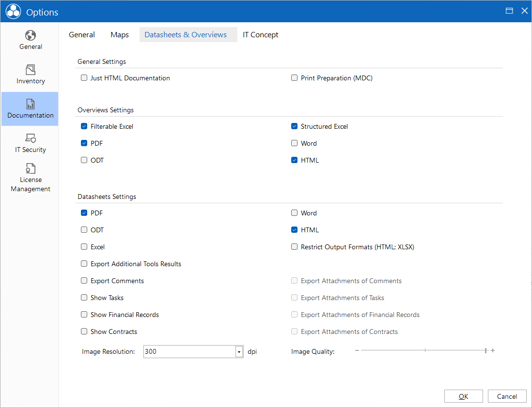The height and width of the screenshot is (408, 532).
Task: Enable Just HTML Documentation checkbox
Action: coord(84,78)
